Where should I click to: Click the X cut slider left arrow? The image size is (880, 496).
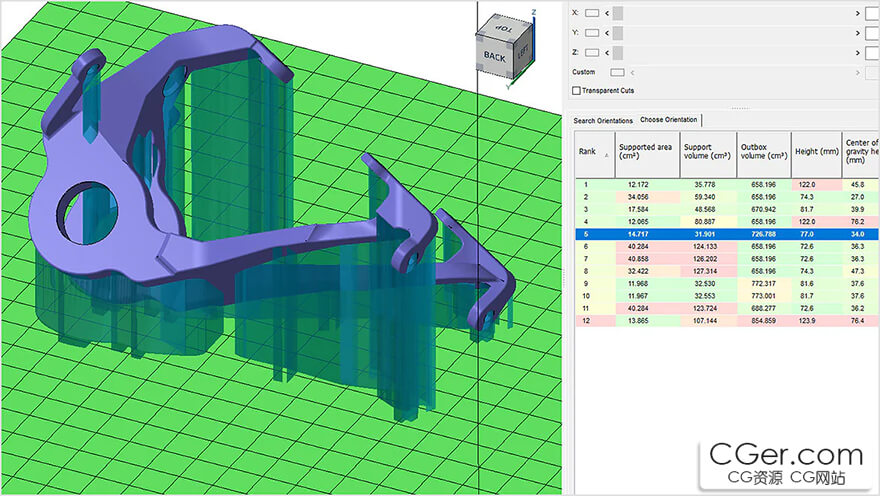[607, 13]
